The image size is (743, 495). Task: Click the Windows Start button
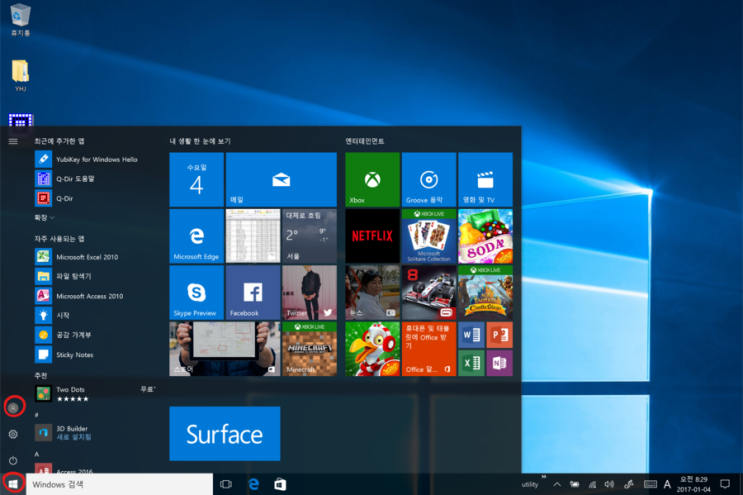tap(13, 484)
